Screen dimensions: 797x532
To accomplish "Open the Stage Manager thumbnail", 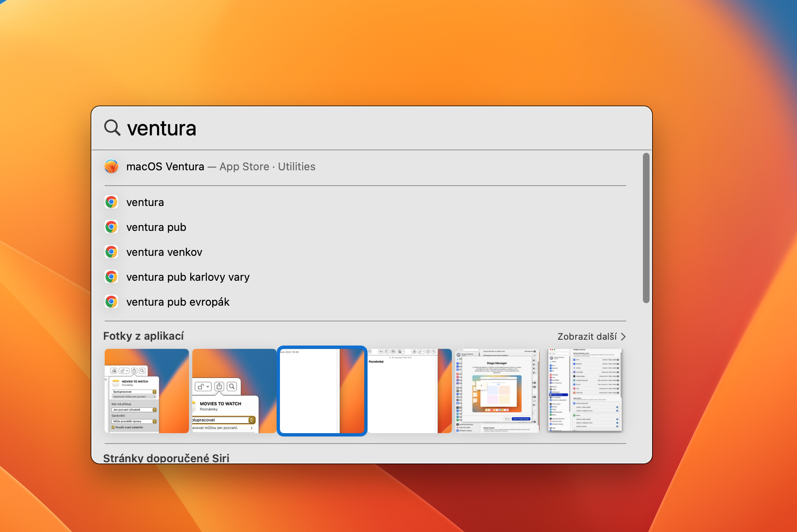I will pyautogui.click(x=497, y=391).
